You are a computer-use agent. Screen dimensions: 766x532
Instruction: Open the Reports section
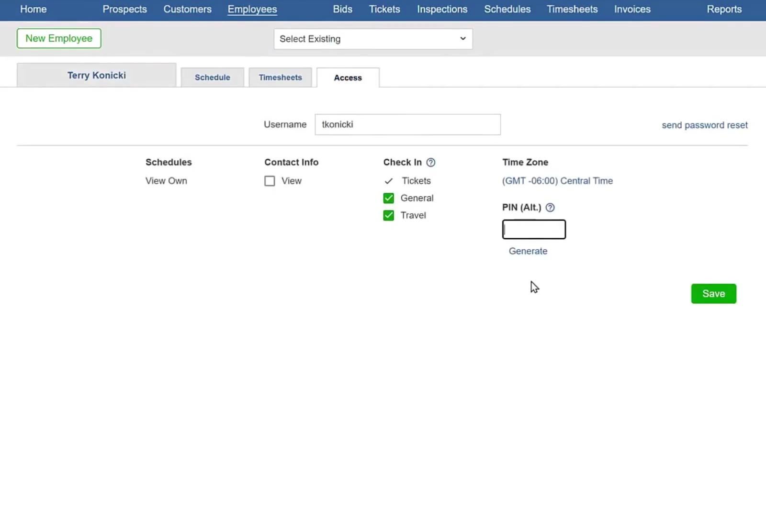[724, 9]
